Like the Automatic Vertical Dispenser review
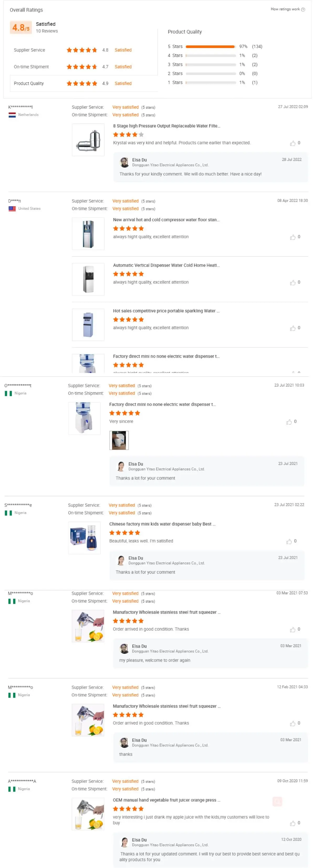Screen dimensions: 317x868 tap(292, 283)
